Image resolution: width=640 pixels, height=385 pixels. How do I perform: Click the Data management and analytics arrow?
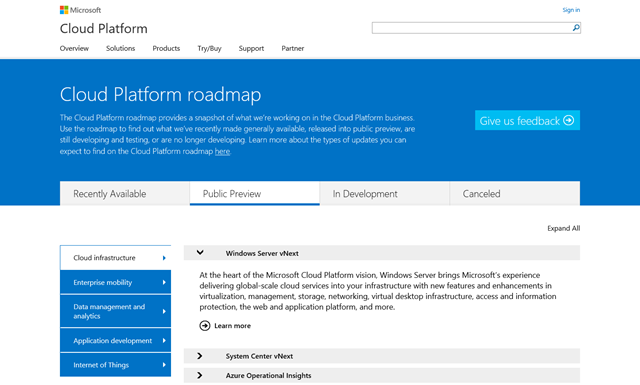pos(164,311)
